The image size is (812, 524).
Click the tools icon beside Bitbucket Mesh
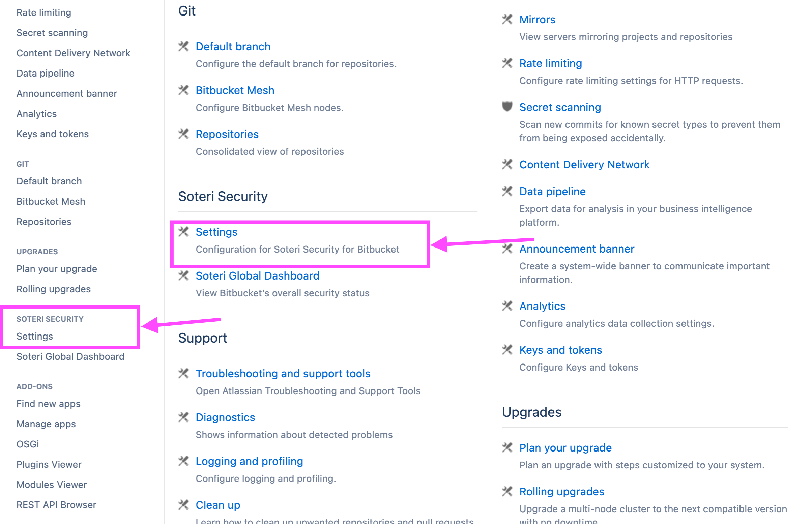coord(183,90)
